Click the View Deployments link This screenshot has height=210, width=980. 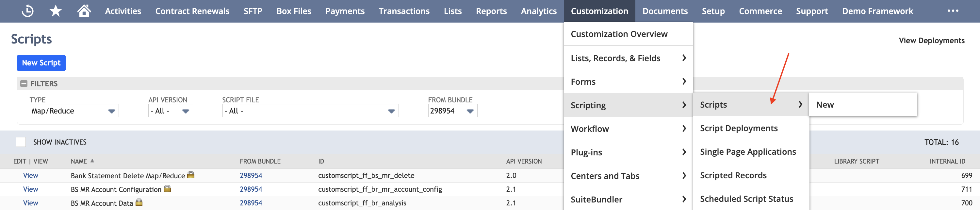(x=931, y=41)
